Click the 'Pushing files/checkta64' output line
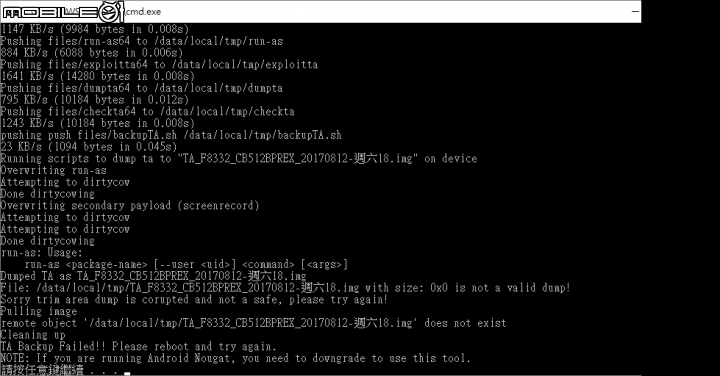Viewport: 720px width, 376px height. point(147,112)
